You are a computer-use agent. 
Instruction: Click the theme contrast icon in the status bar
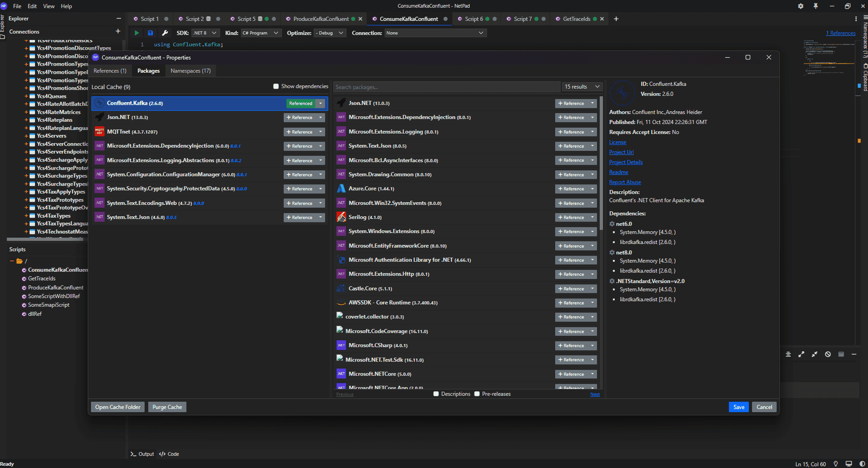(862, 464)
